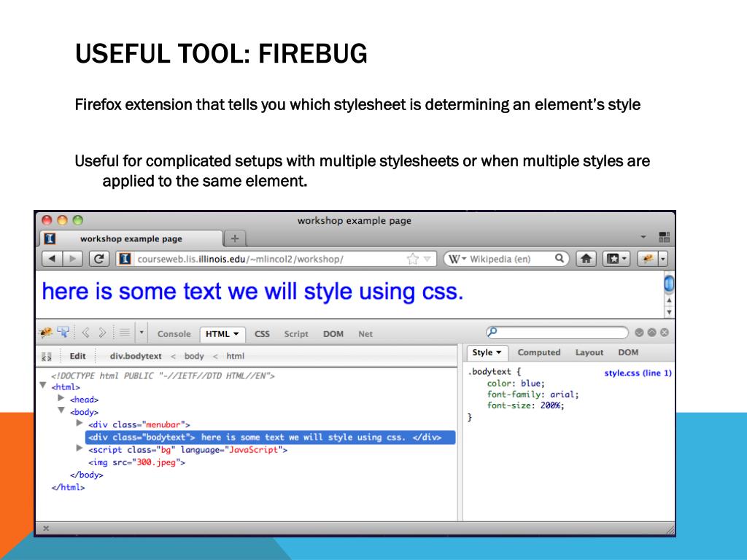
Task: Click small X in Firebug status bar
Action: 46,528
